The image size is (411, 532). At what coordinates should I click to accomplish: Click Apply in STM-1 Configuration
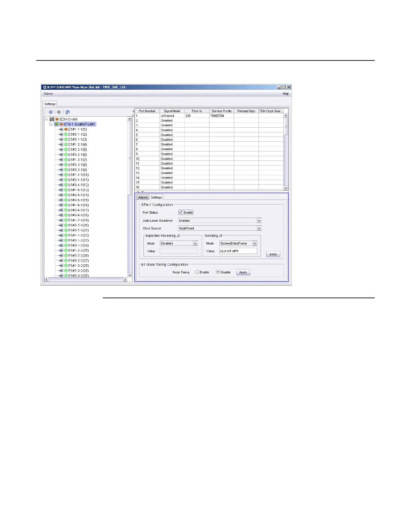(x=273, y=254)
